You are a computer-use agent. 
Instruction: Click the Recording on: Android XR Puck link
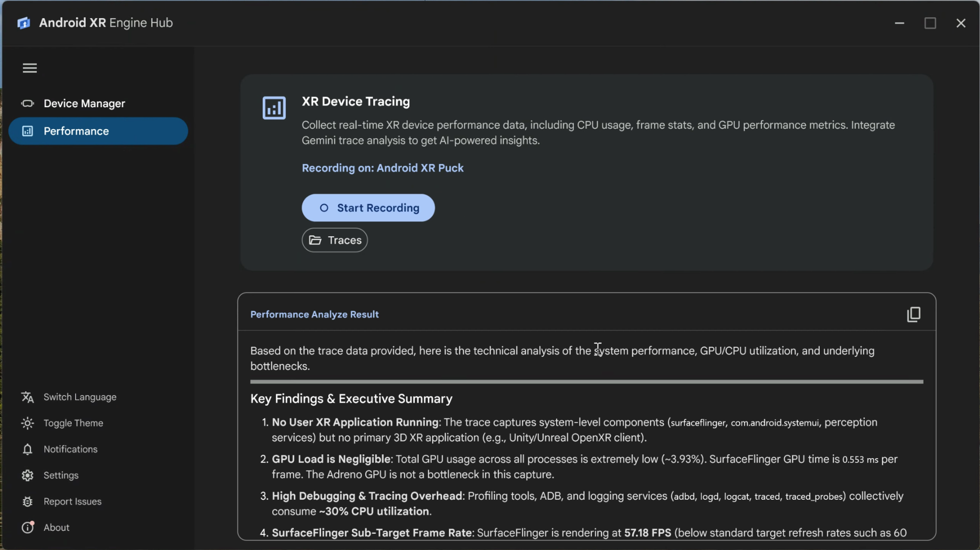[382, 168]
